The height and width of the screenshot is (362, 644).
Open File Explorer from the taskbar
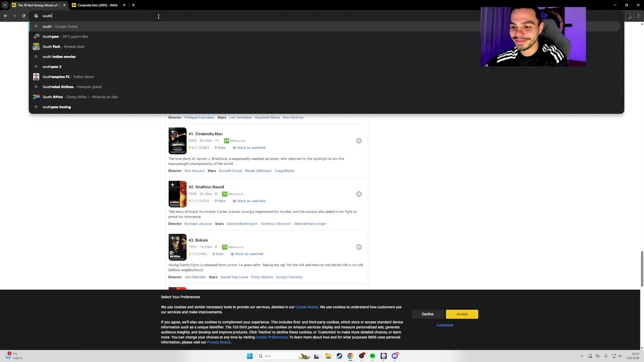tap(328, 356)
